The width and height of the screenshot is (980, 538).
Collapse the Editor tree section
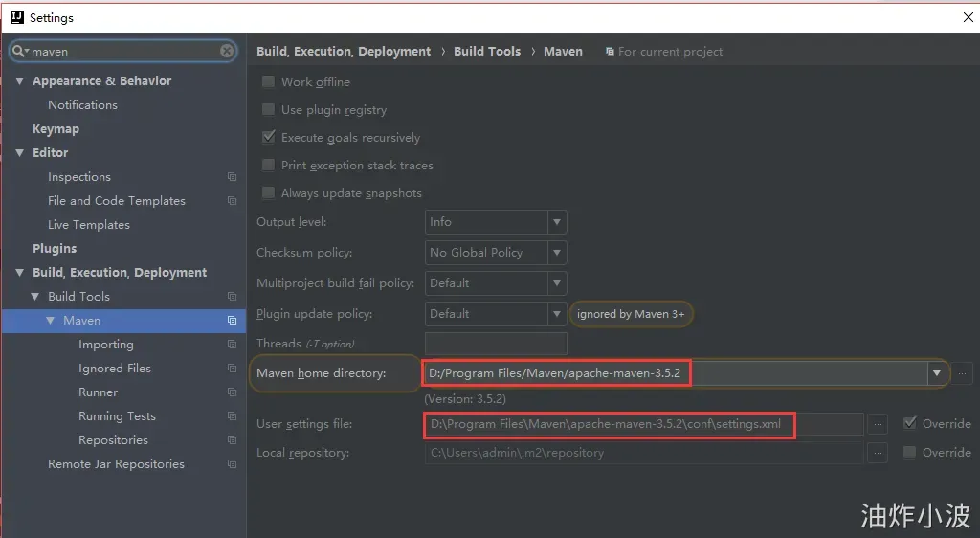tap(20, 152)
